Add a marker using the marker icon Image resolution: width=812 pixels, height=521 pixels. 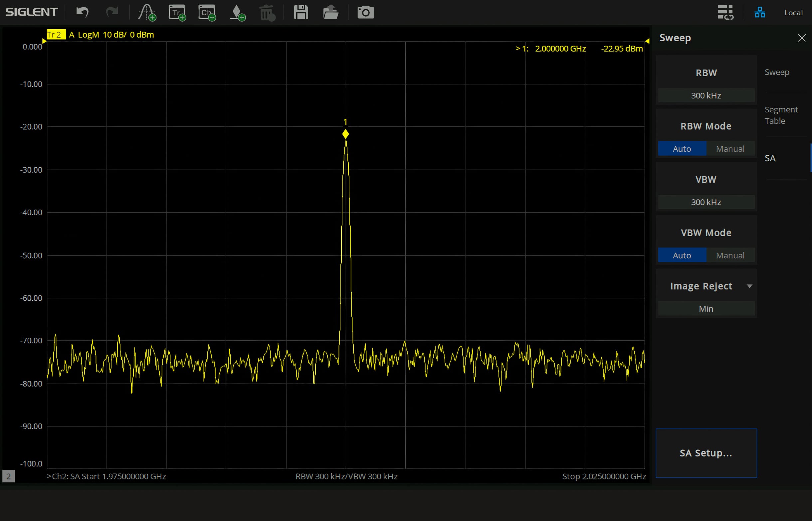point(238,13)
